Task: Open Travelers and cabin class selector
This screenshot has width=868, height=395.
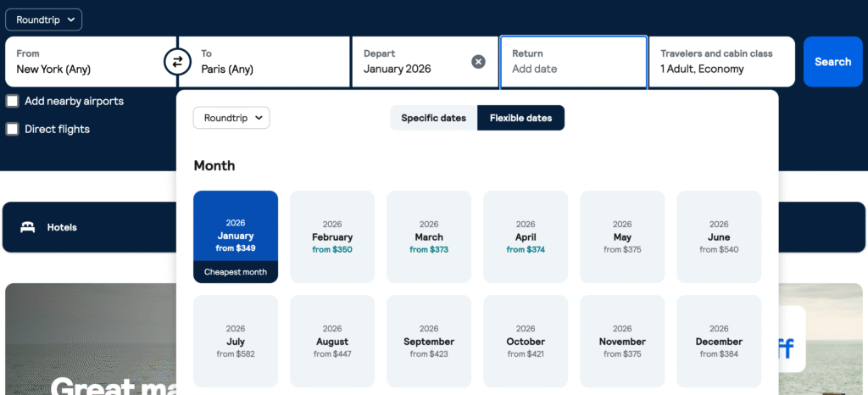Action: tap(722, 62)
